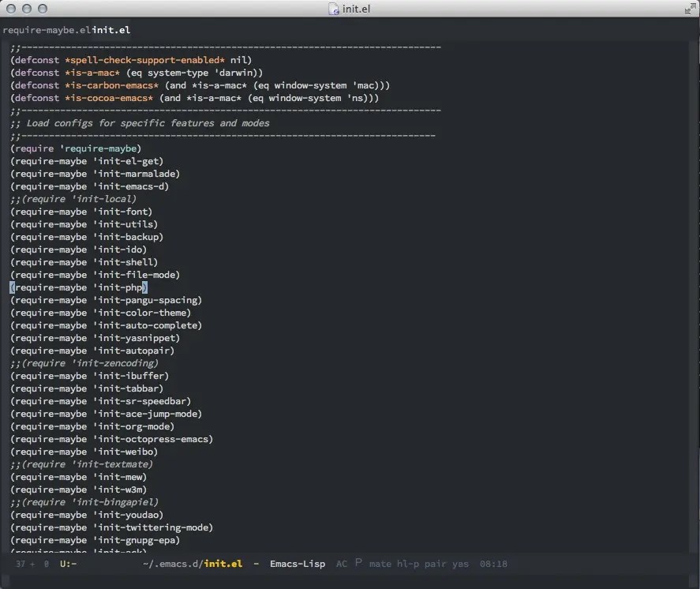Toggle auto-complete via the AC lighter
Viewport: 700px width, 589px height.
point(341,564)
